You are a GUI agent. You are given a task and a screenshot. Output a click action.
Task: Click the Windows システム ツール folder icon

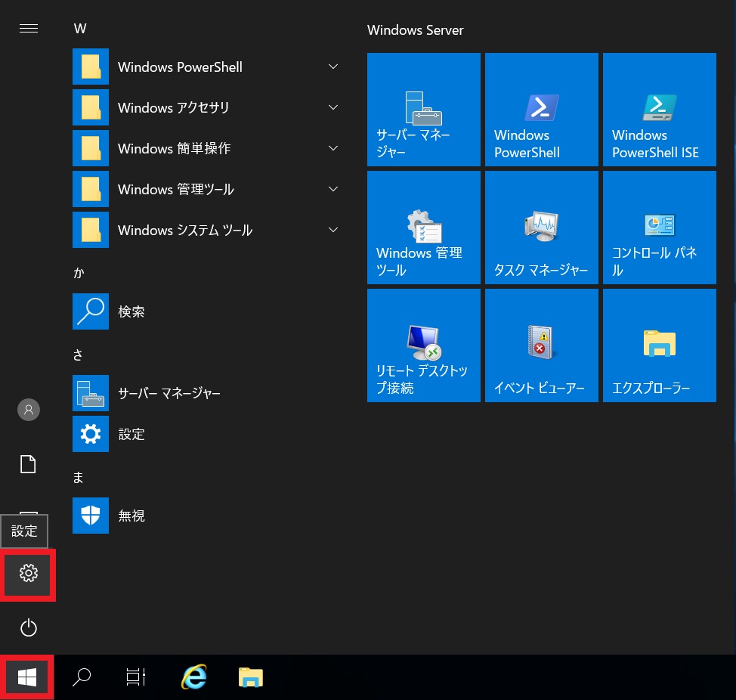(x=91, y=230)
